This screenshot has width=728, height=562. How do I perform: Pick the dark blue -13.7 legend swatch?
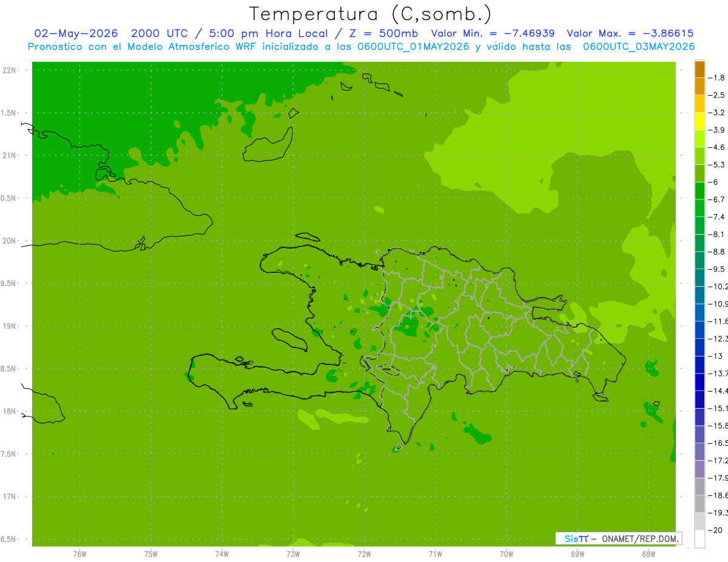coord(699,365)
